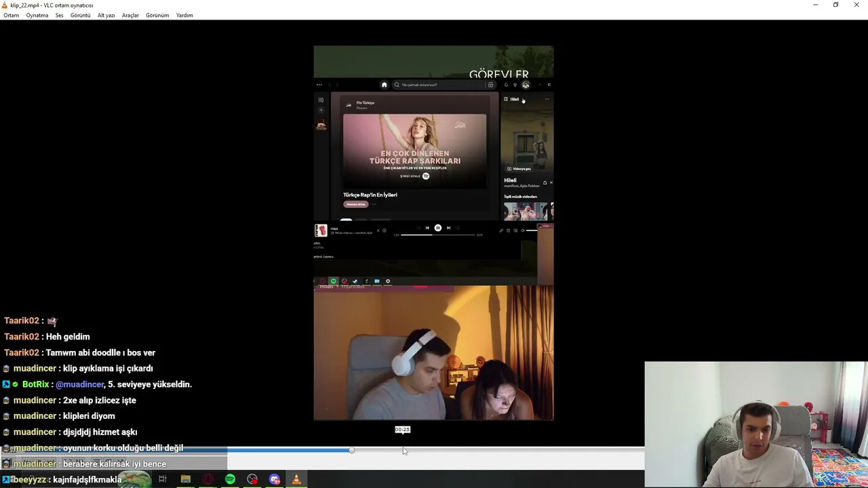The width and height of the screenshot is (868, 488).
Task: Click the three-dot menu in Spotify's right panel
Action: click(x=547, y=99)
